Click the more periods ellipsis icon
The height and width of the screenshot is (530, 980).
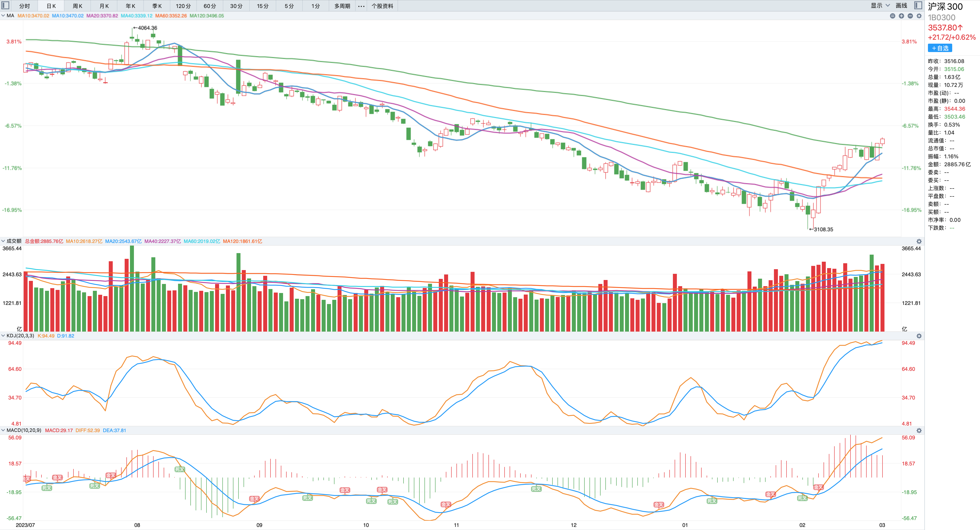(x=361, y=6)
